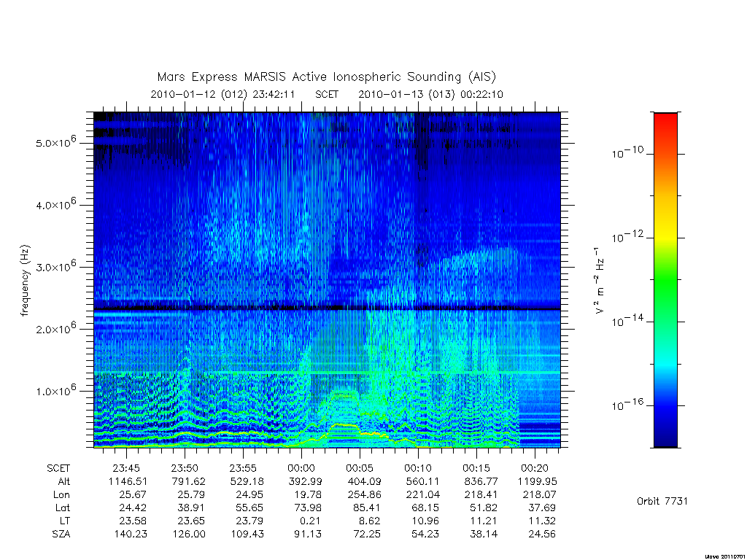Click the altitude value '392.99'
Viewport: 747px width, 560px height.
(x=305, y=481)
